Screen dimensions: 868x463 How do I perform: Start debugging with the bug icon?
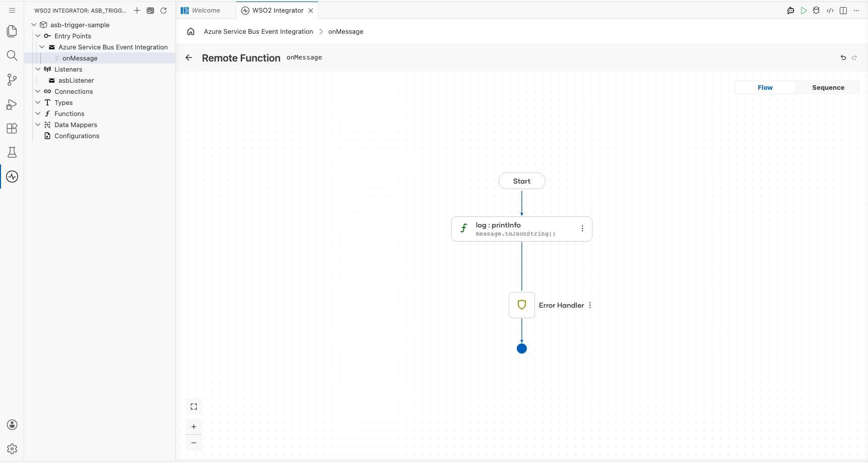tap(817, 10)
